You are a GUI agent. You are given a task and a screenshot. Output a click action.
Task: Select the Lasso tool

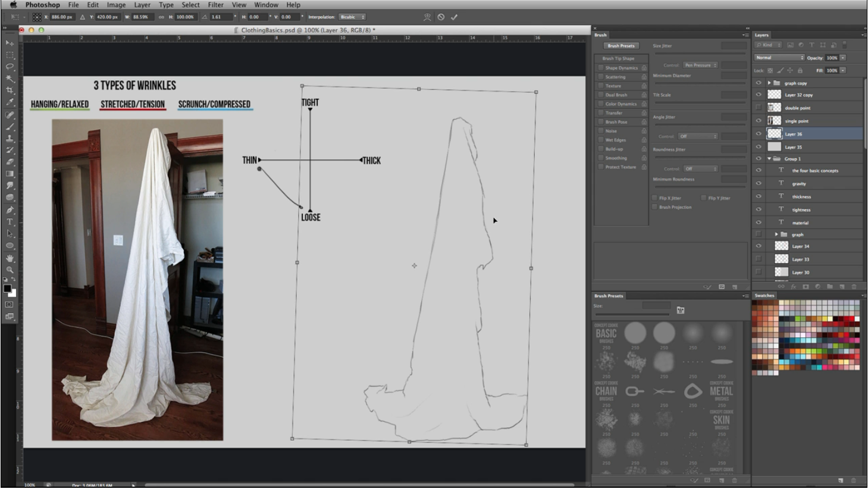pos(10,67)
